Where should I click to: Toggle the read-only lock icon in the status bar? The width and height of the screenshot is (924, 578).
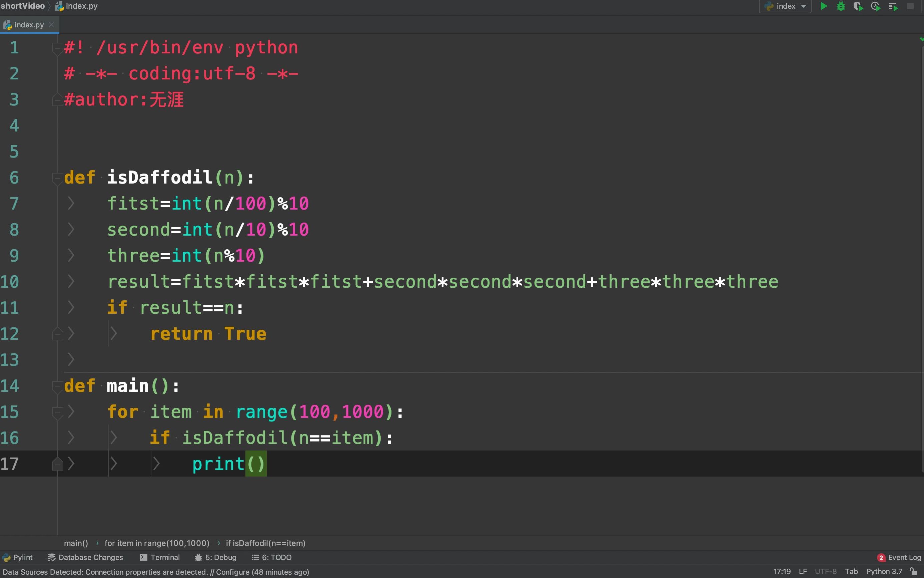914,572
